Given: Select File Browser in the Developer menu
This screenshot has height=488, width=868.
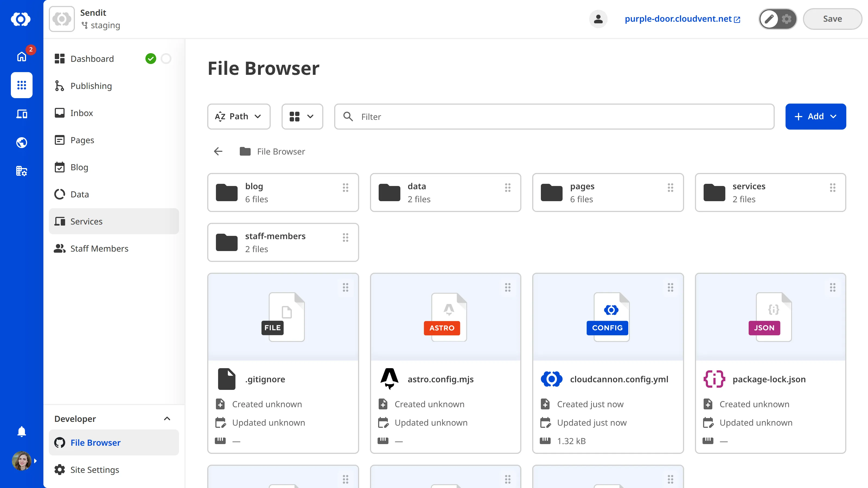Looking at the screenshot, I should tap(95, 442).
